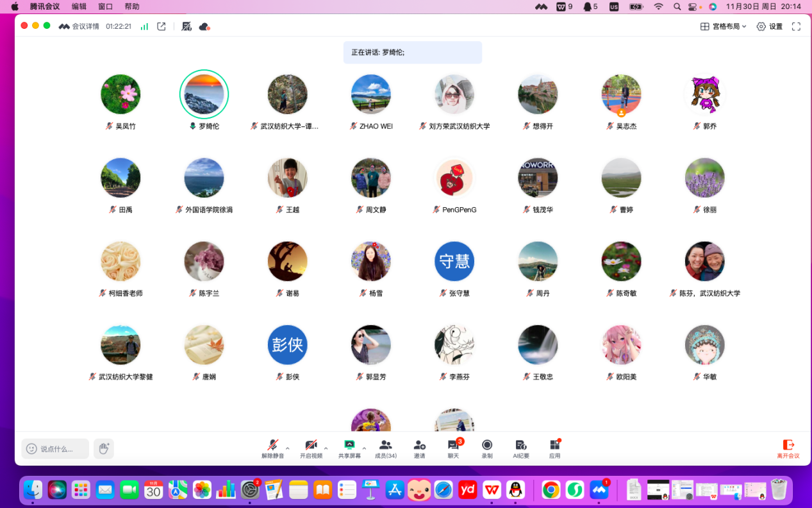Click the raise hand reaction icon
The image size is (812, 508).
pos(104,448)
